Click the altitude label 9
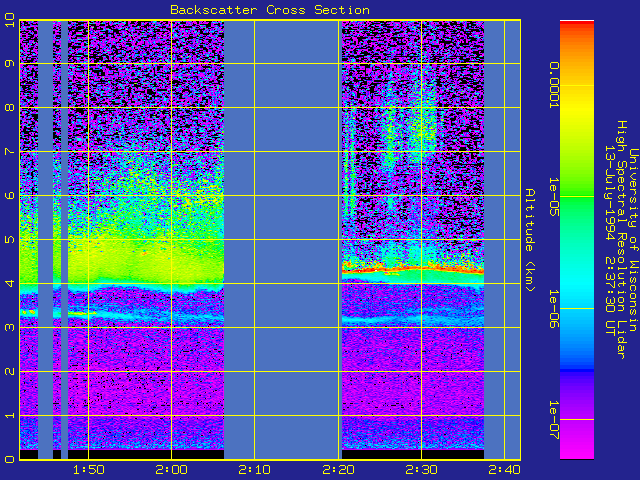Screen dimensions: 640x480 [10, 64]
